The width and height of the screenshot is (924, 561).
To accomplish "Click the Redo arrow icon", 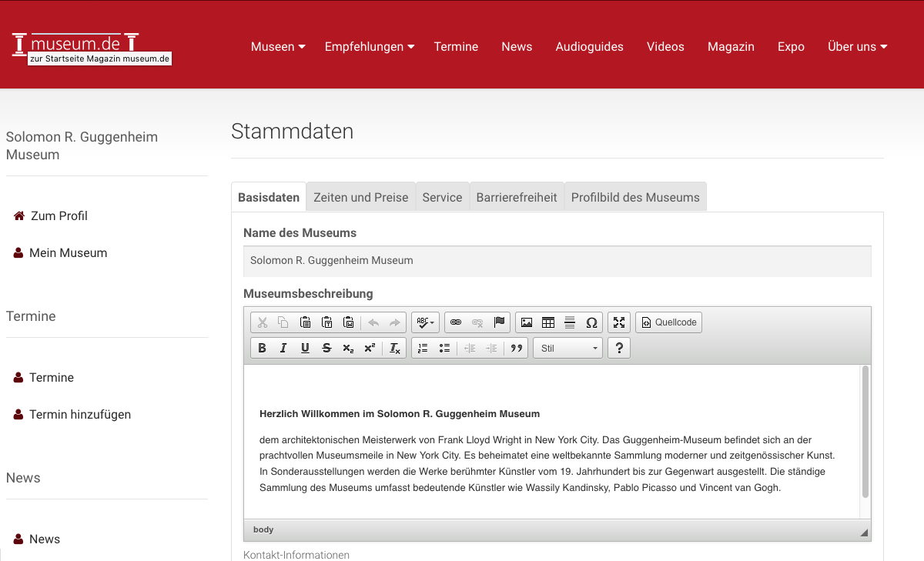I will coord(395,322).
